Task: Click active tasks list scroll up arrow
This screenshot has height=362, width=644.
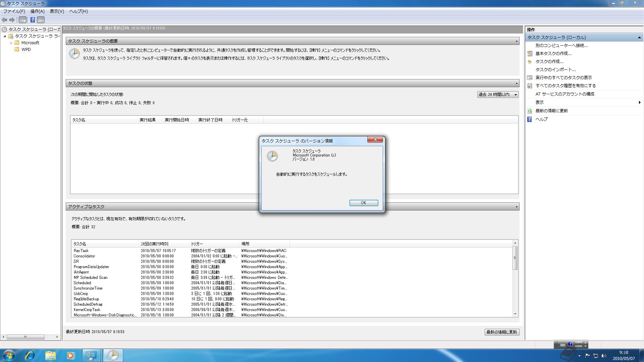Action: tap(515, 243)
